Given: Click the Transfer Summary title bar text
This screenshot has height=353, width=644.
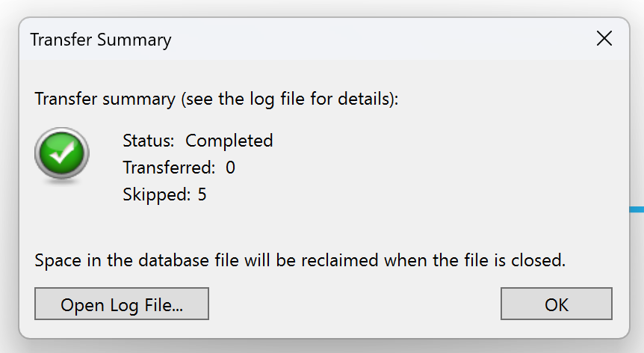Looking at the screenshot, I should tap(101, 40).
